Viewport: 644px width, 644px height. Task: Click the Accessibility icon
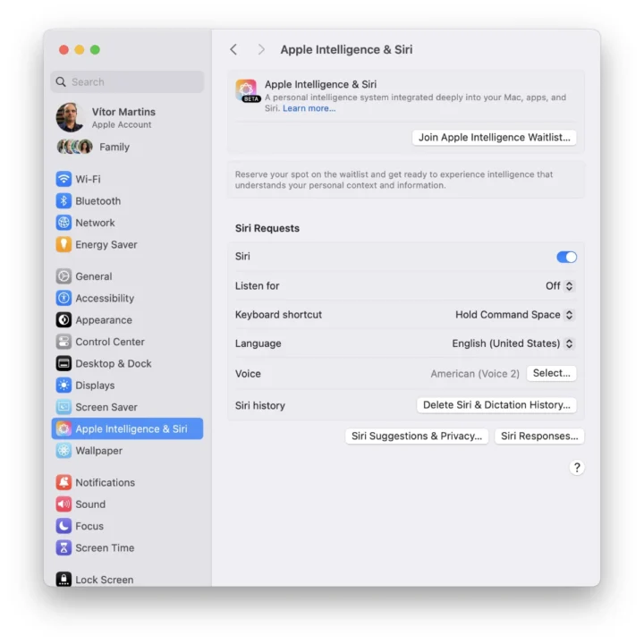[x=64, y=298]
